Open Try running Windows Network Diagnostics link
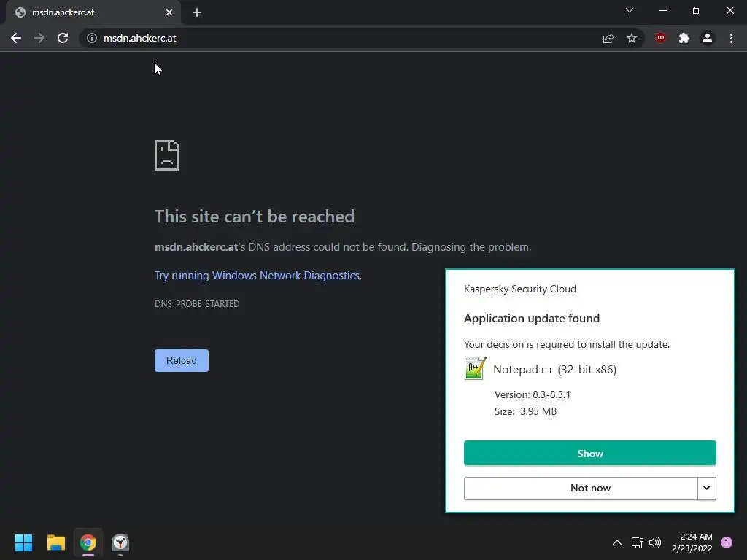Screen dimensions: 747x560 (x=258, y=276)
